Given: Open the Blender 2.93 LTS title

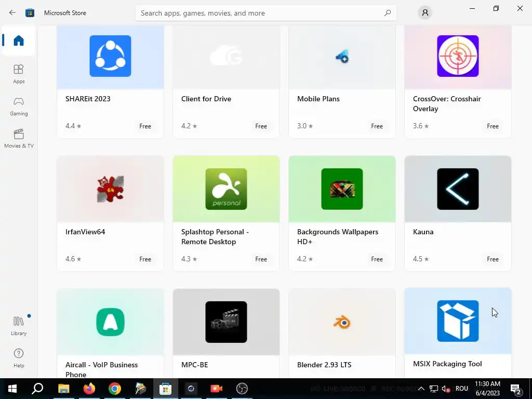Looking at the screenshot, I should coord(324,365).
